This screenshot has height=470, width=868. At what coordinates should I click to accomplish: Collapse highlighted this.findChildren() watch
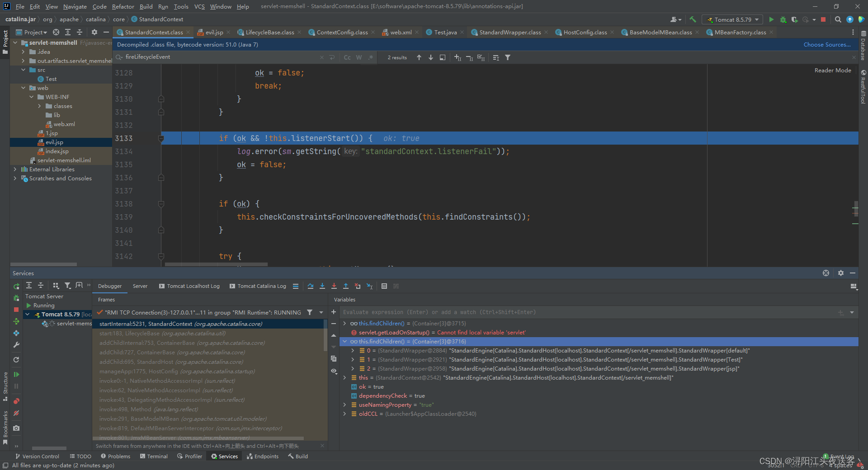coord(344,342)
